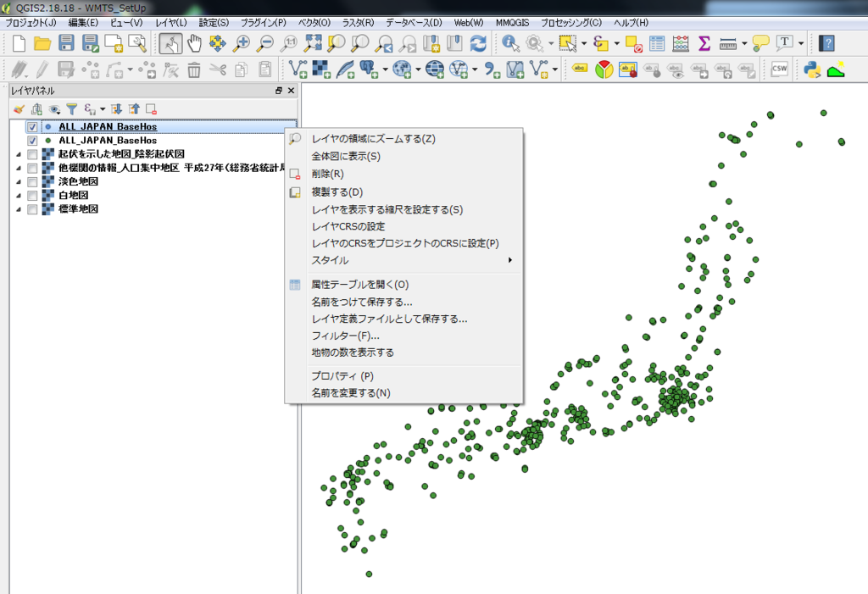The height and width of the screenshot is (594, 868).
Task: Open the プラグイン(P) menu
Action: [x=264, y=23]
